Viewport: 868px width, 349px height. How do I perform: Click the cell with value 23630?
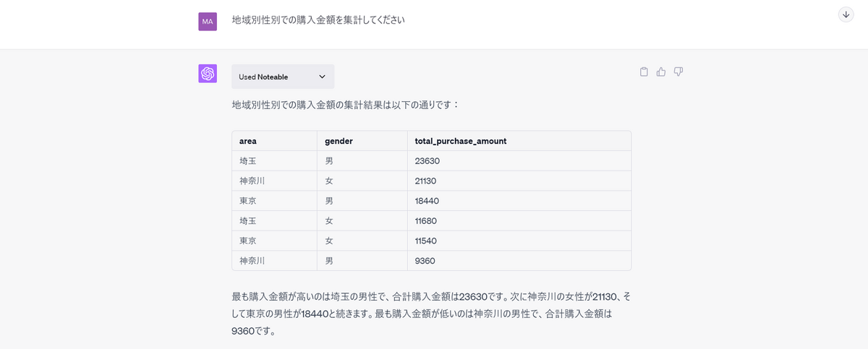(x=519, y=161)
